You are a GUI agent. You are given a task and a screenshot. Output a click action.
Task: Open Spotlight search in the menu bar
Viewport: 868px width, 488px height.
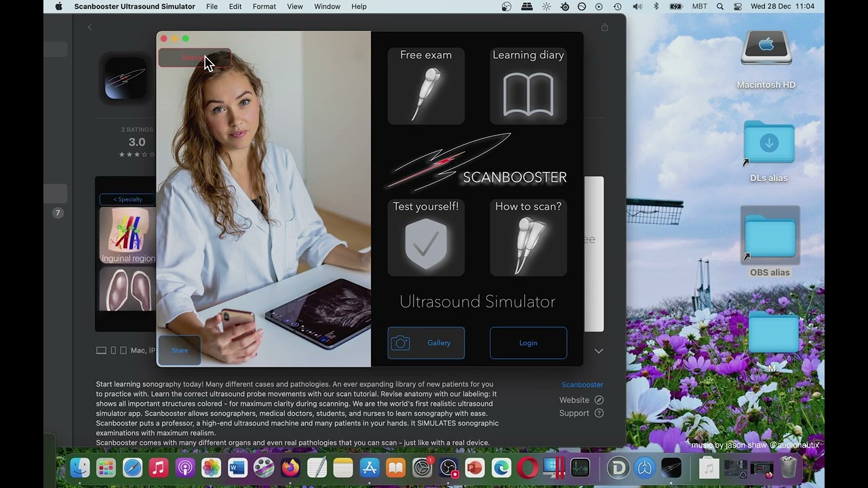pyautogui.click(x=721, y=7)
